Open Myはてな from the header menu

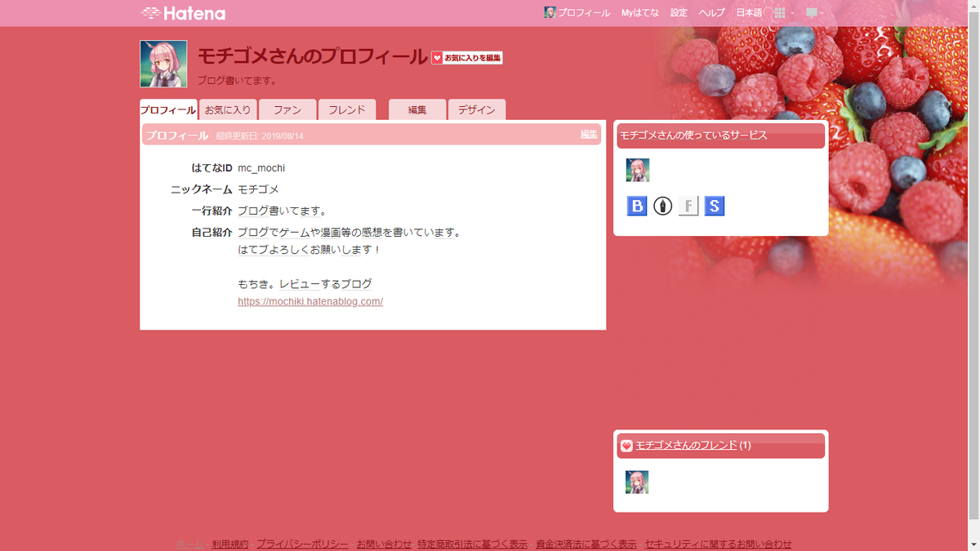point(640,12)
